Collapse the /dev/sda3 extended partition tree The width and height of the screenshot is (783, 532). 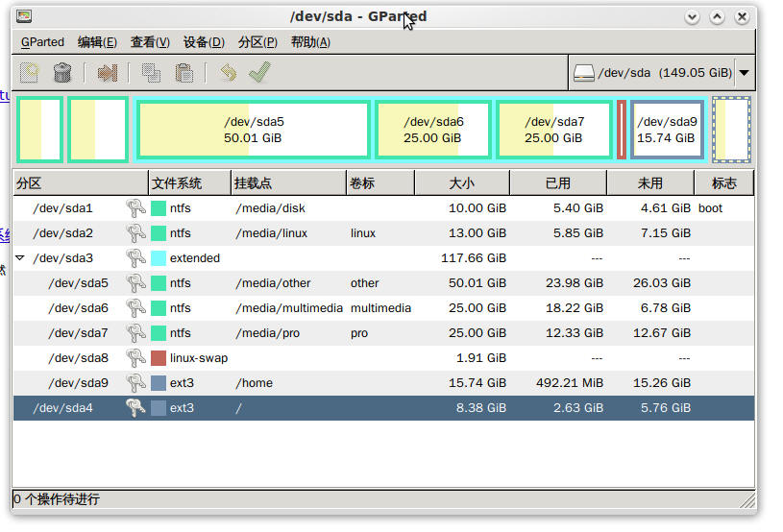tap(20, 258)
